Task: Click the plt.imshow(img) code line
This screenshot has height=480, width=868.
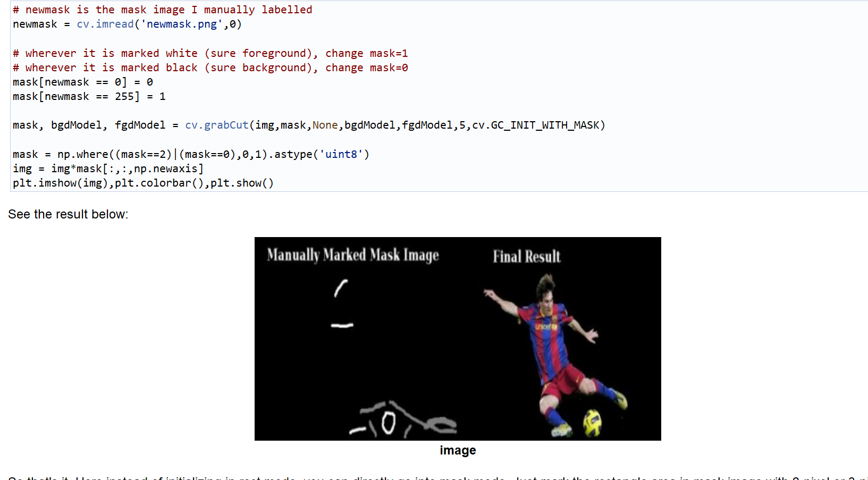Action: [x=144, y=183]
